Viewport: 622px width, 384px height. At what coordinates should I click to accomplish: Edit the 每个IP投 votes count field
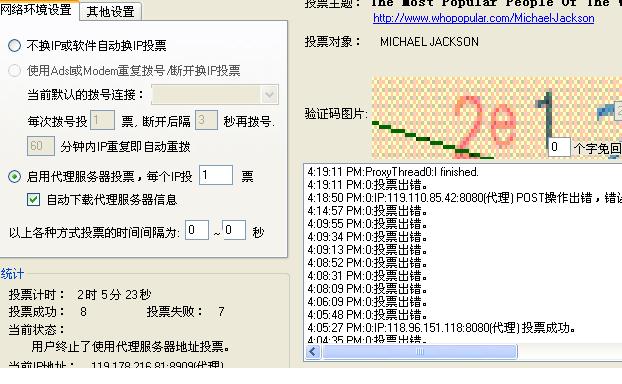pos(216,175)
